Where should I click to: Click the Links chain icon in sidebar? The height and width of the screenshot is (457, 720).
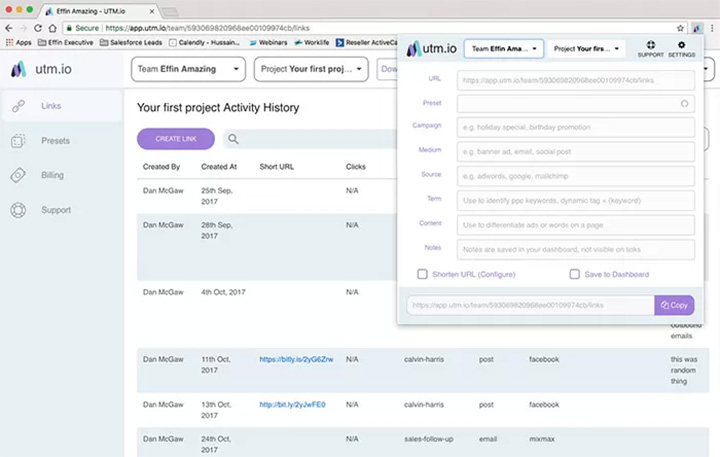18,106
